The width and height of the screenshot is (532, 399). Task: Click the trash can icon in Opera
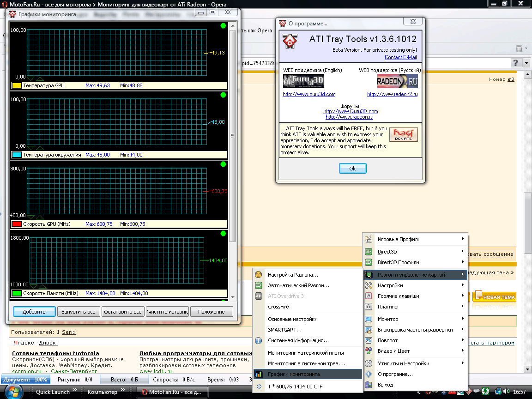point(519,48)
